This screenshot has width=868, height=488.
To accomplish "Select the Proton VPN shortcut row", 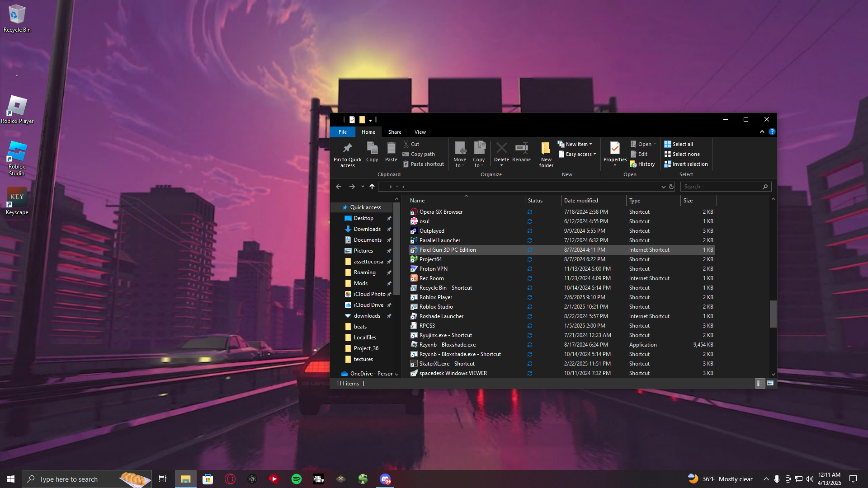I will 561,269.
